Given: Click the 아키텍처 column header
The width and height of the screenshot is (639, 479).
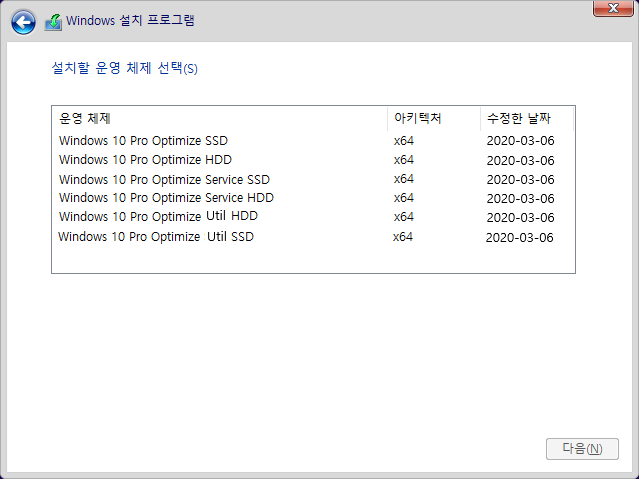Looking at the screenshot, I should tap(434, 119).
